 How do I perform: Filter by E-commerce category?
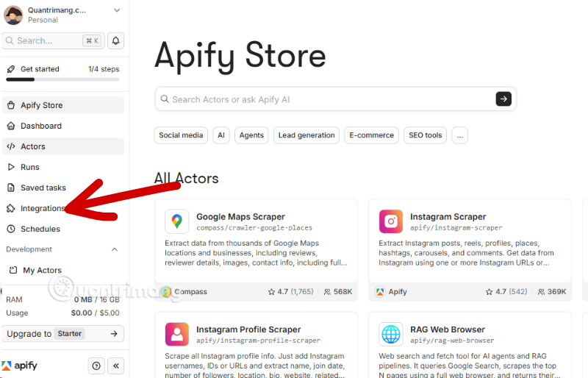tap(372, 135)
